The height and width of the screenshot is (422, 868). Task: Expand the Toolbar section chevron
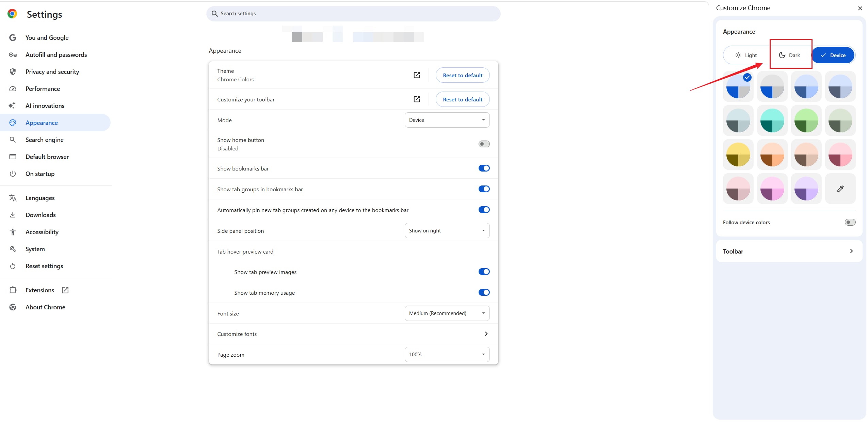point(851,251)
